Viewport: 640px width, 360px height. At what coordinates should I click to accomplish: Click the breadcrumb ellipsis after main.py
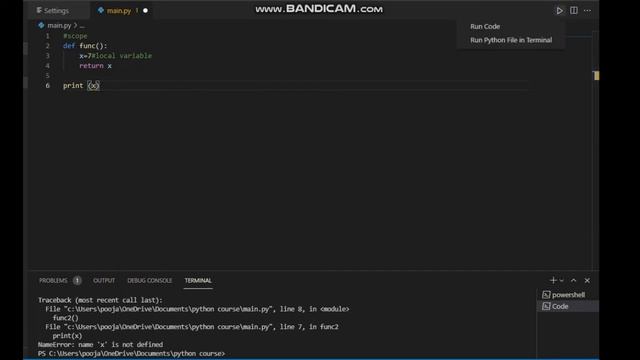click(82, 25)
